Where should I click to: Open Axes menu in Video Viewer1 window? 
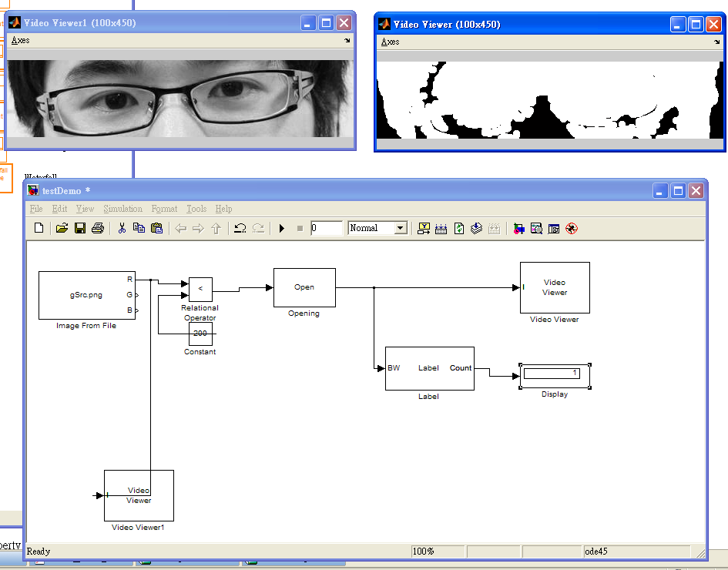click(21, 40)
